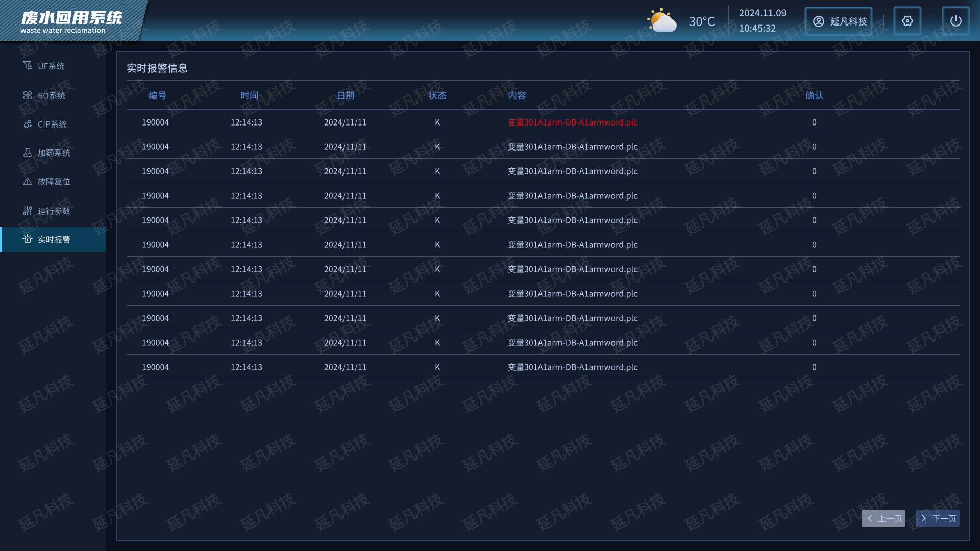Click the UF系统 sidebar icon
This screenshot has width=980, height=551.
[x=28, y=66]
